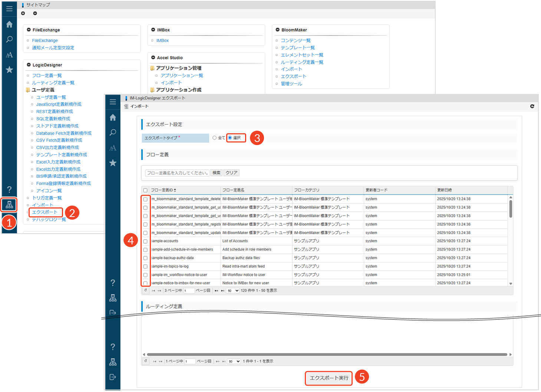Open search via magnifier icon in export sidebar
The width and height of the screenshot is (541, 392).
coord(113,132)
